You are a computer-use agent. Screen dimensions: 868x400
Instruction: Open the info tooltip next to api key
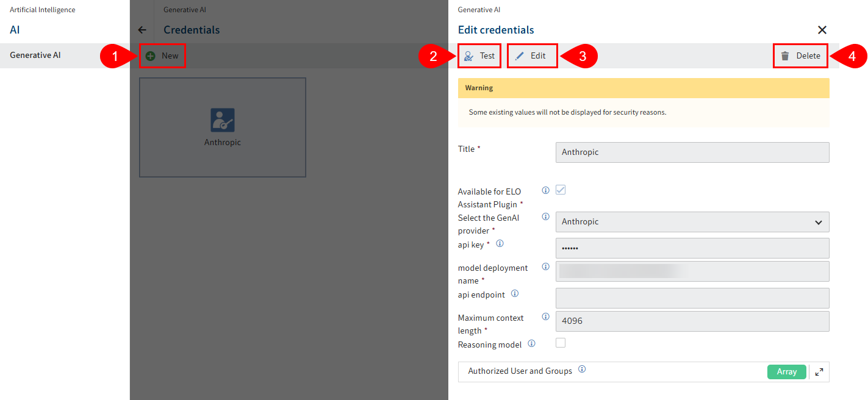(x=500, y=243)
